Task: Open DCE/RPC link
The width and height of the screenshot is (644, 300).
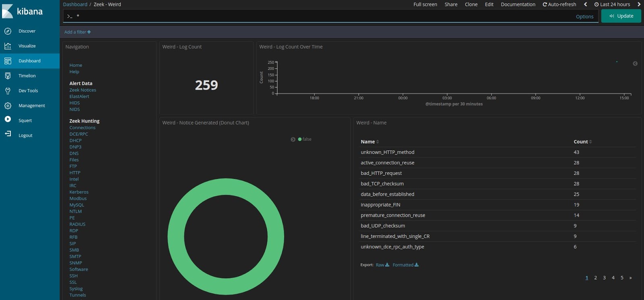Action: (x=78, y=134)
